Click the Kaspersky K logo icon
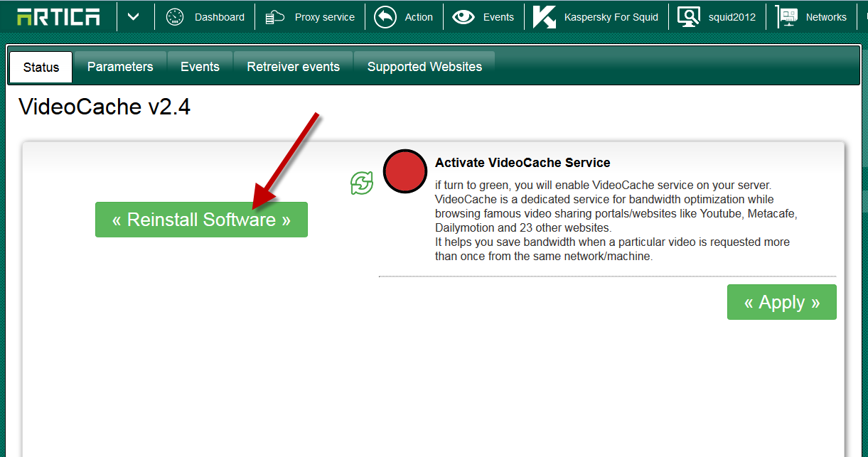The height and width of the screenshot is (457, 868). click(x=545, y=17)
